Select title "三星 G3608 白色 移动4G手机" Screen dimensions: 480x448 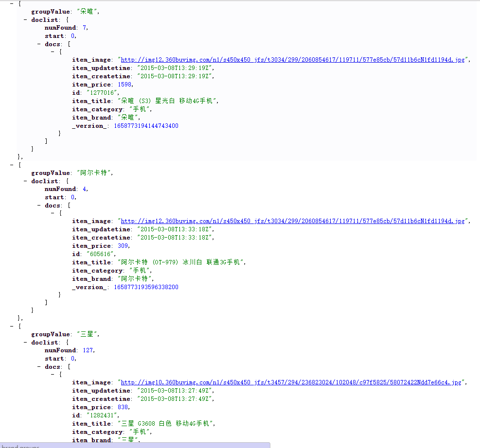(165, 424)
